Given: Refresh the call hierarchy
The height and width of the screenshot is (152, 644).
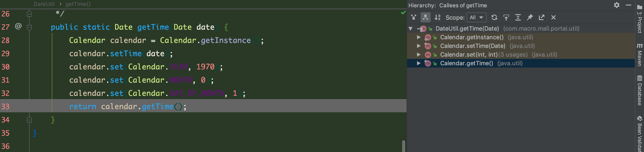Looking at the screenshot, I should (x=494, y=17).
